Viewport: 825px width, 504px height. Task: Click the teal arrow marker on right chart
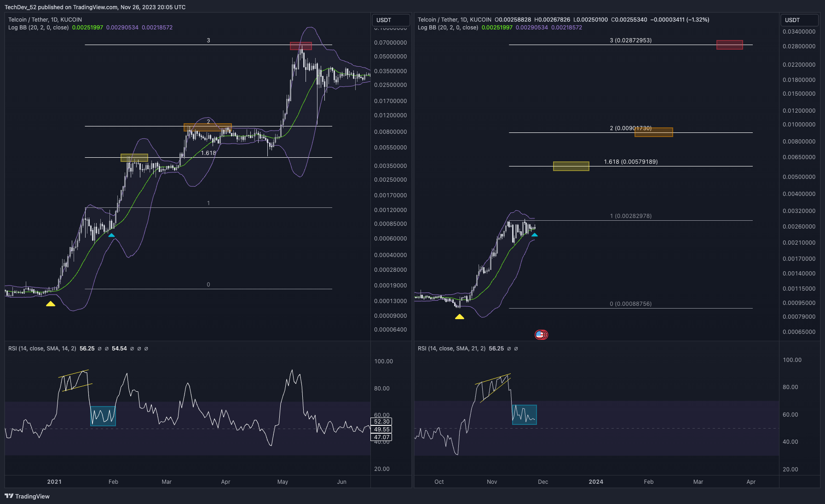pos(535,235)
